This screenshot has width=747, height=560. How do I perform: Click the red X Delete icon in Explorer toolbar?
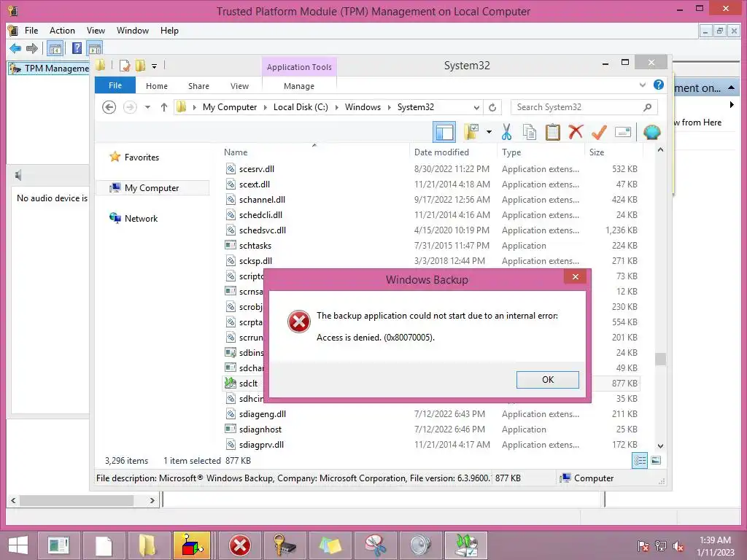point(576,131)
